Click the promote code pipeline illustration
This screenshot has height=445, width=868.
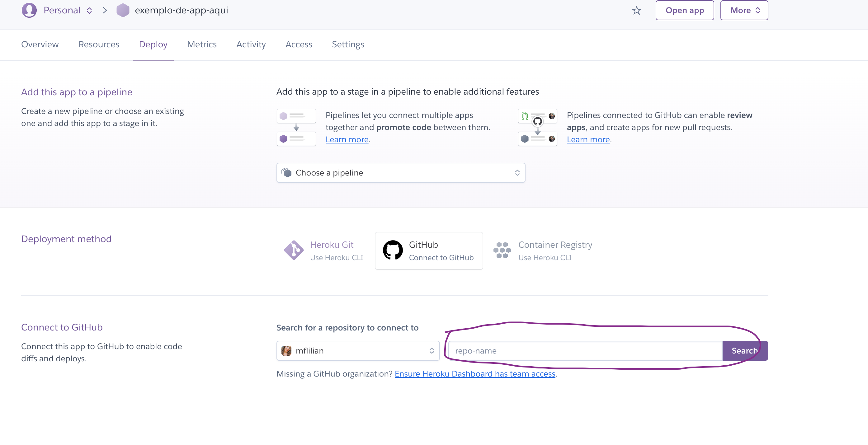(296, 127)
